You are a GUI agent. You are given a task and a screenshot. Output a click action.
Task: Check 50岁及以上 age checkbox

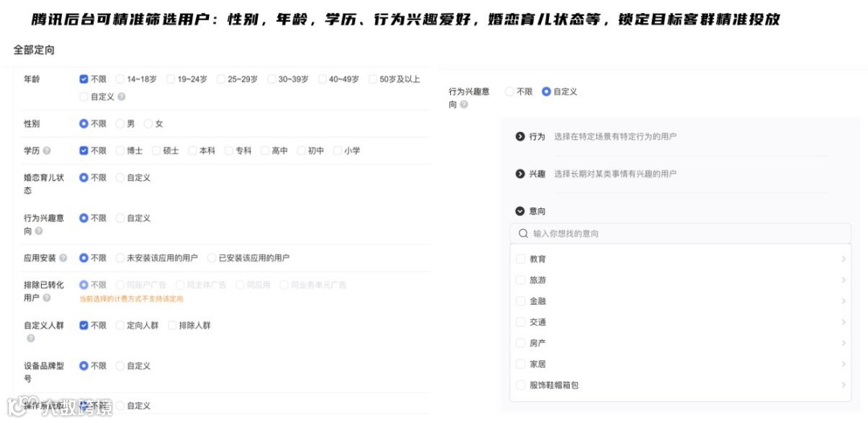(x=373, y=79)
